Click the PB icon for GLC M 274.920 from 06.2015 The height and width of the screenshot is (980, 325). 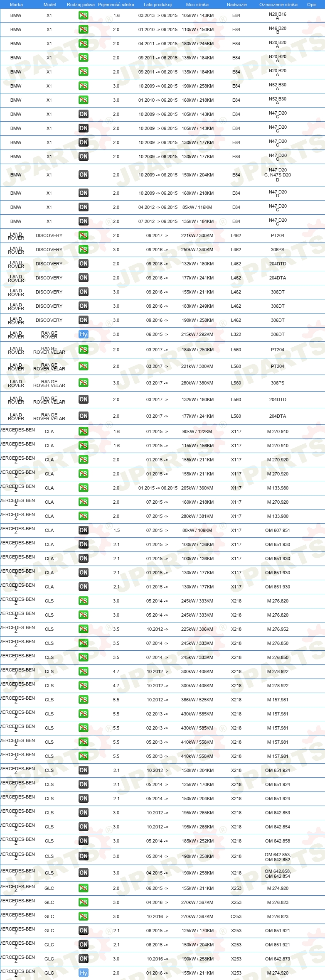pos(84,888)
